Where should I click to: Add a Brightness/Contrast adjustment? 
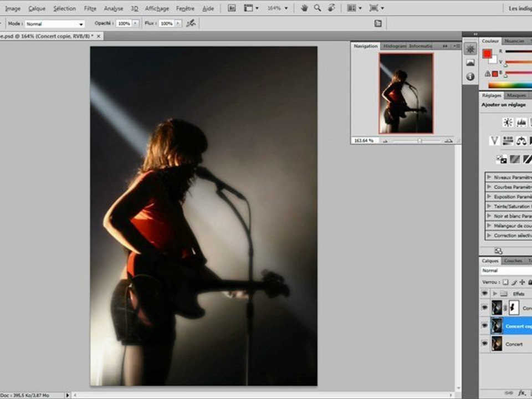tap(508, 122)
